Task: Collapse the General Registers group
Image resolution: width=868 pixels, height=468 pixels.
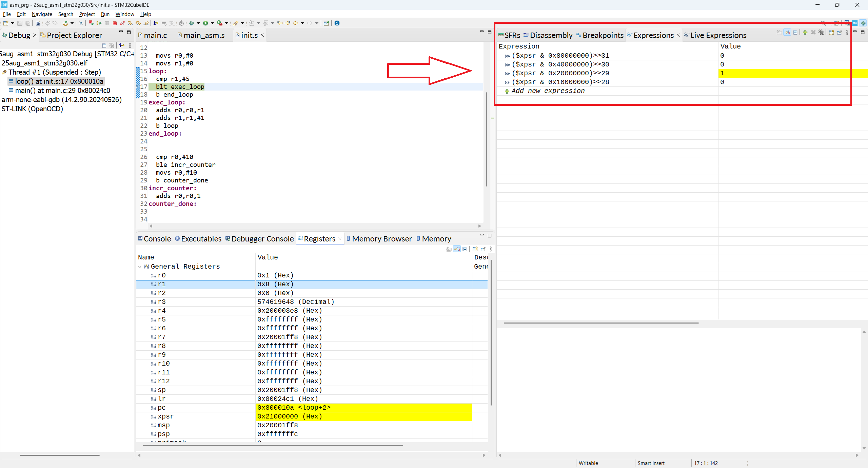Action: 140,267
